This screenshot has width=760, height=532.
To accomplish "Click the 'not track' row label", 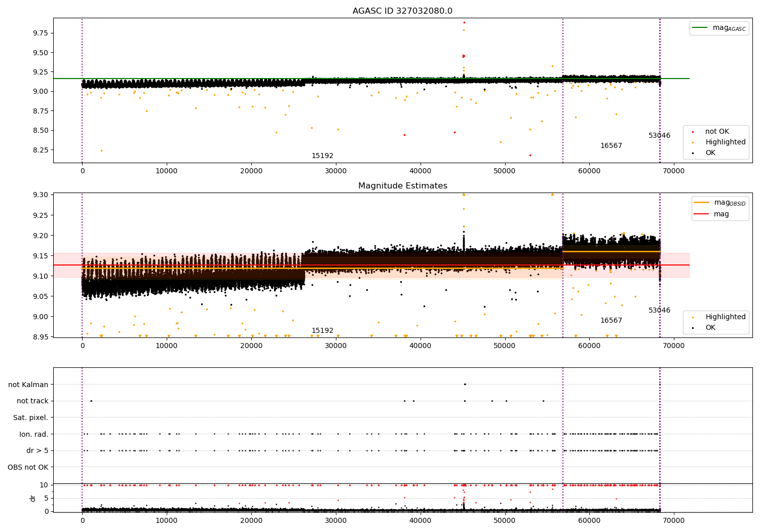I will (32, 401).
